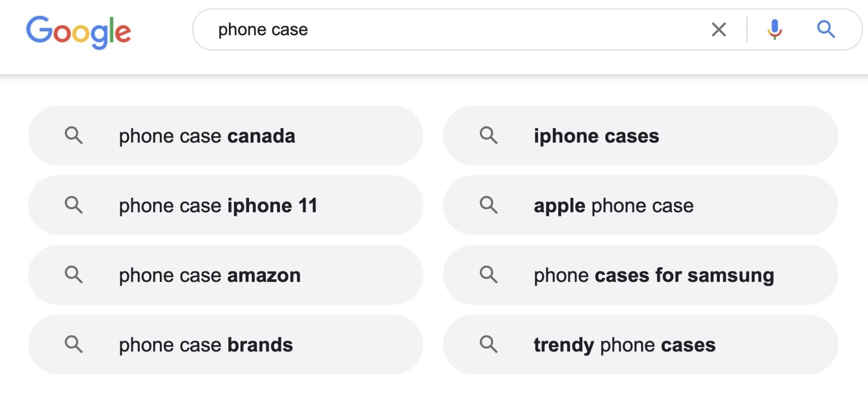Open the 'apple phone case' suggestion
Image resolution: width=868 pixels, height=393 pixels.
(640, 206)
